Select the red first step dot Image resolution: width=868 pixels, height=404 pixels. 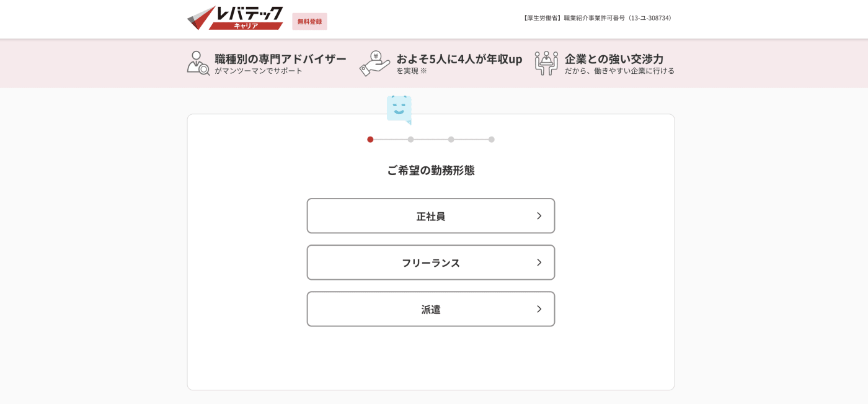(x=370, y=140)
